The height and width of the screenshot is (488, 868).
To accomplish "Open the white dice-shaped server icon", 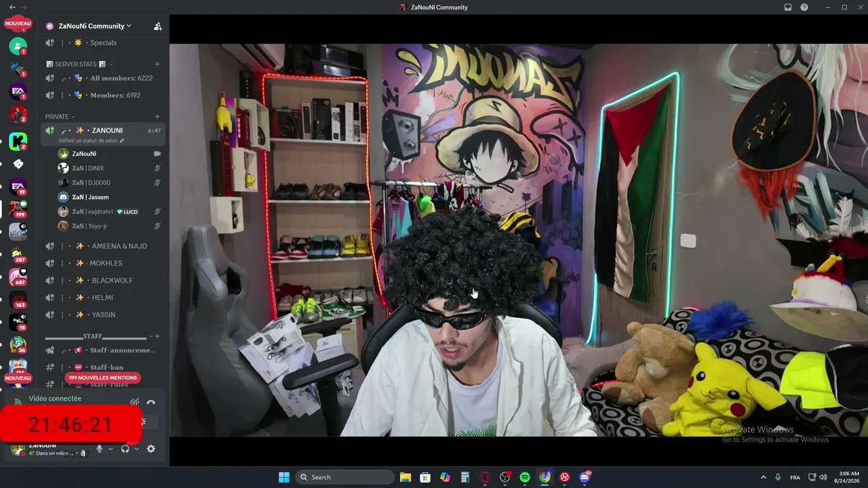I will click(18, 163).
